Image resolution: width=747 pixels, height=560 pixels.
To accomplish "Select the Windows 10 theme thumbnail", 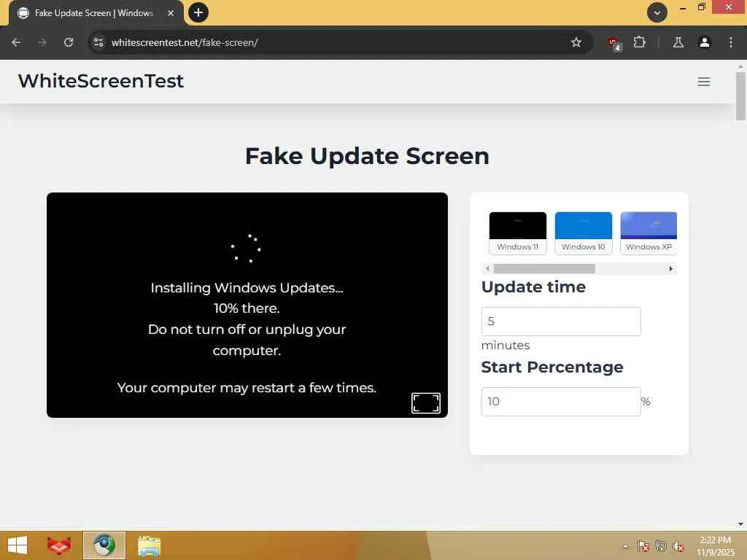I will pyautogui.click(x=583, y=233).
